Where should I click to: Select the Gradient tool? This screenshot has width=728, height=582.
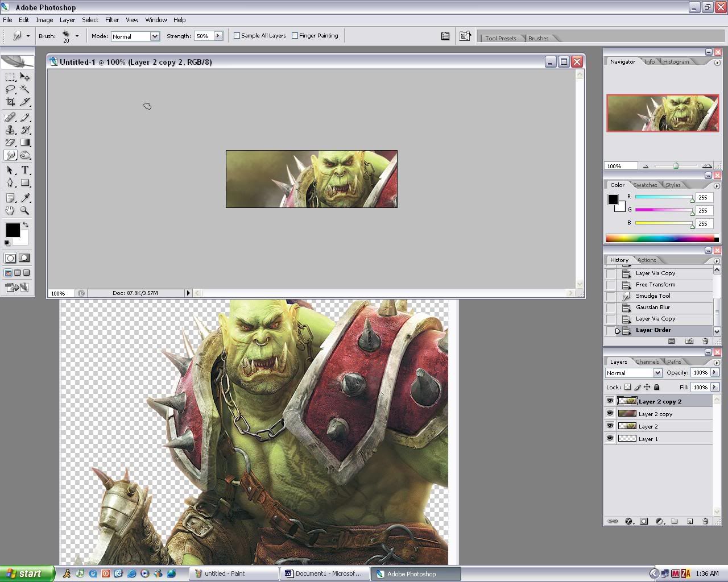(25, 143)
